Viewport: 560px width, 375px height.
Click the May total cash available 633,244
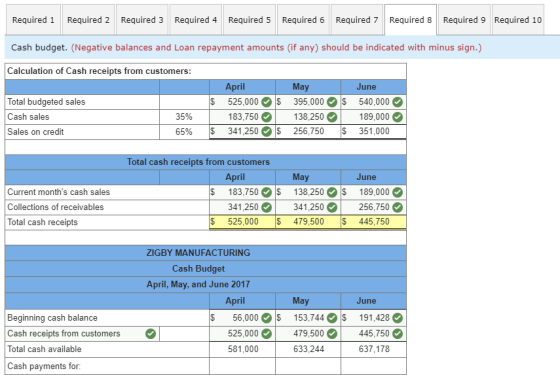click(x=308, y=349)
